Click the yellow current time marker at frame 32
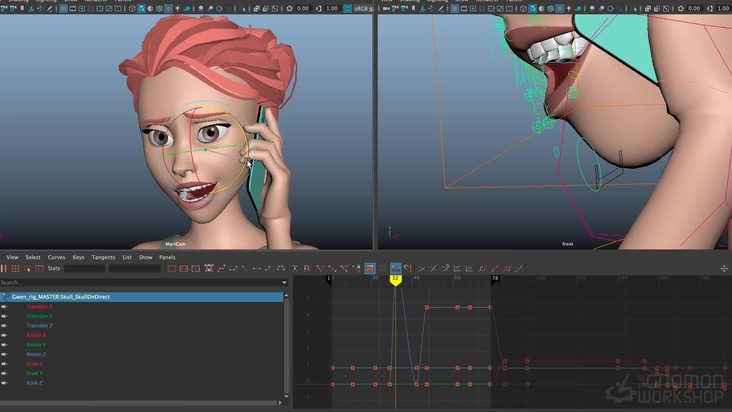The width and height of the screenshot is (732, 412). click(x=396, y=279)
